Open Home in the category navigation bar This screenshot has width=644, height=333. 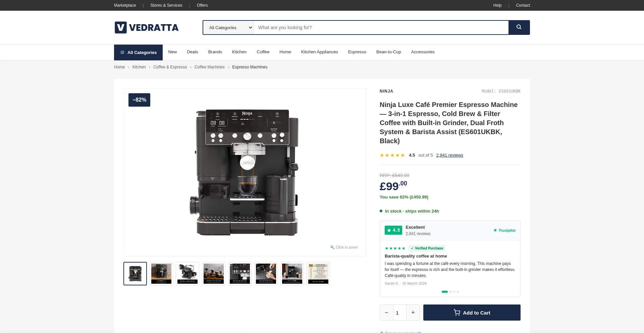285,52
